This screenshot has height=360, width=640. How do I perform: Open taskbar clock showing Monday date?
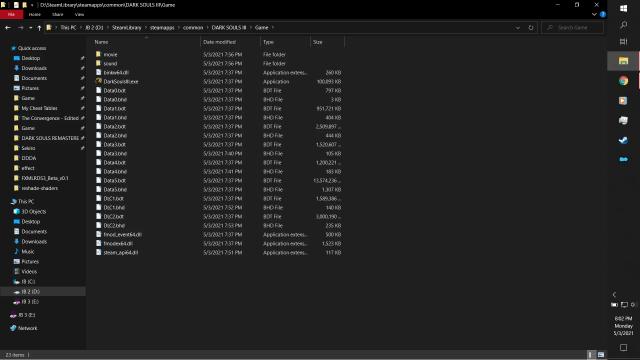pyautogui.click(x=623, y=326)
